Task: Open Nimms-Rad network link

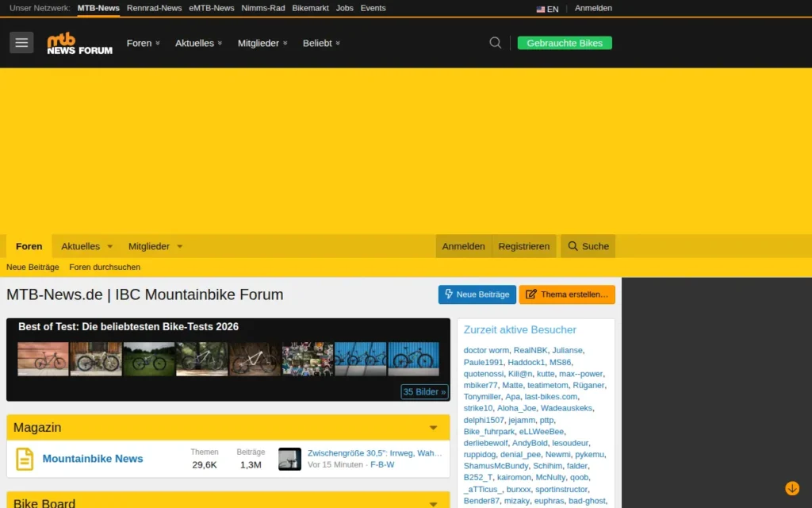Action: pos(263,8)
